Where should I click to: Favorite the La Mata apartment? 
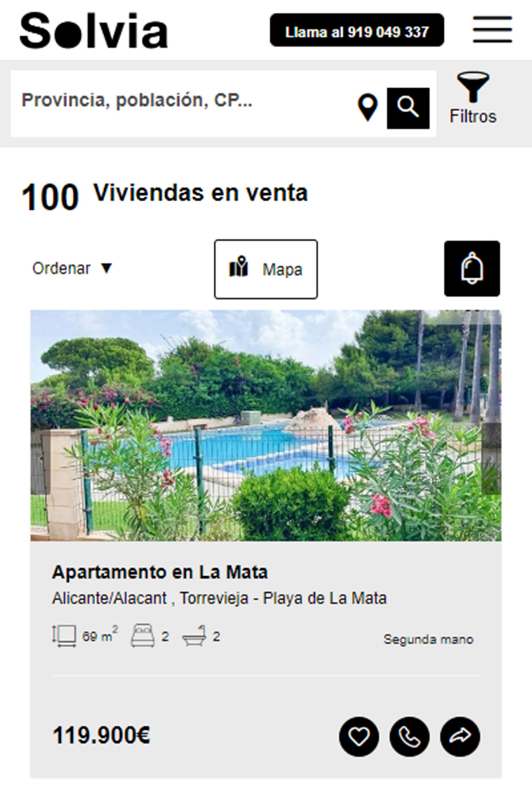(x=359, y=737)
